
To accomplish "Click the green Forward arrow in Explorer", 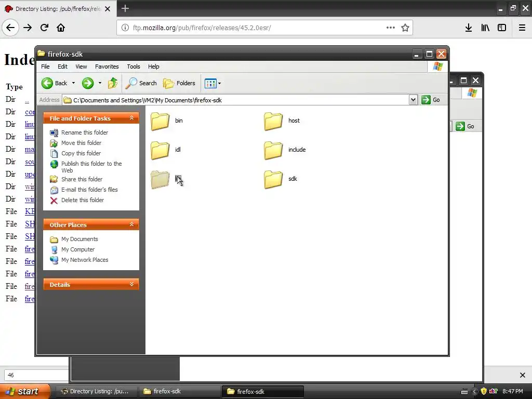I will pyautogui.click(x=88, y=83).
